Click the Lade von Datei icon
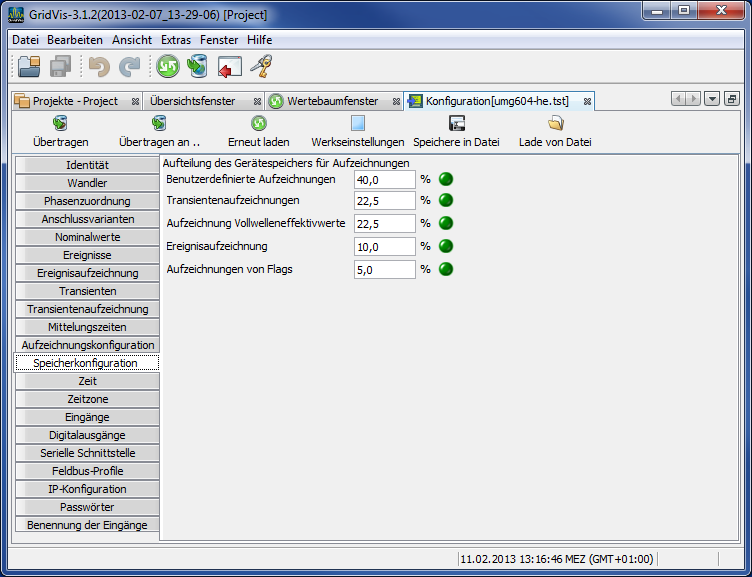The image size is (752, 577). coord(555,123)
